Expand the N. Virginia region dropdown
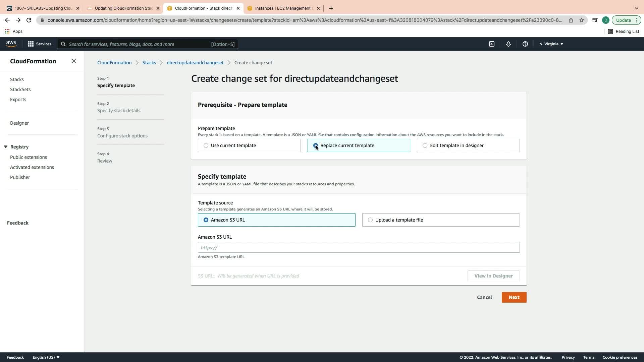The width and height of the screenshot is (644, 362). [x=551, y=44]
